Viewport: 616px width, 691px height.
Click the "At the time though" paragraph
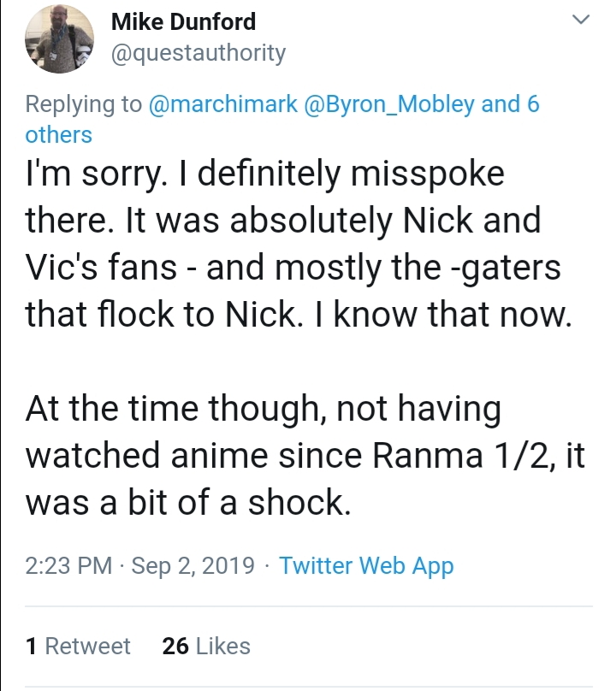click(305, 456)
